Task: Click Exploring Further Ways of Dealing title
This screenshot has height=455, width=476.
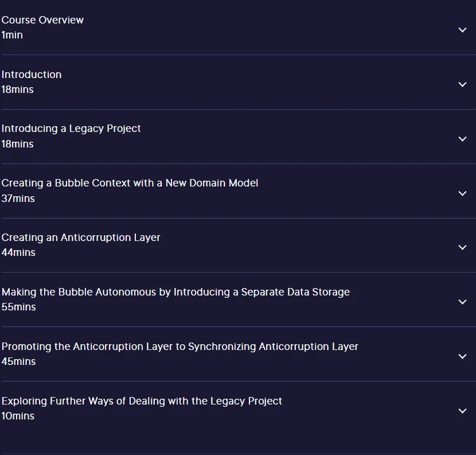Action: [x=142, y=401]
